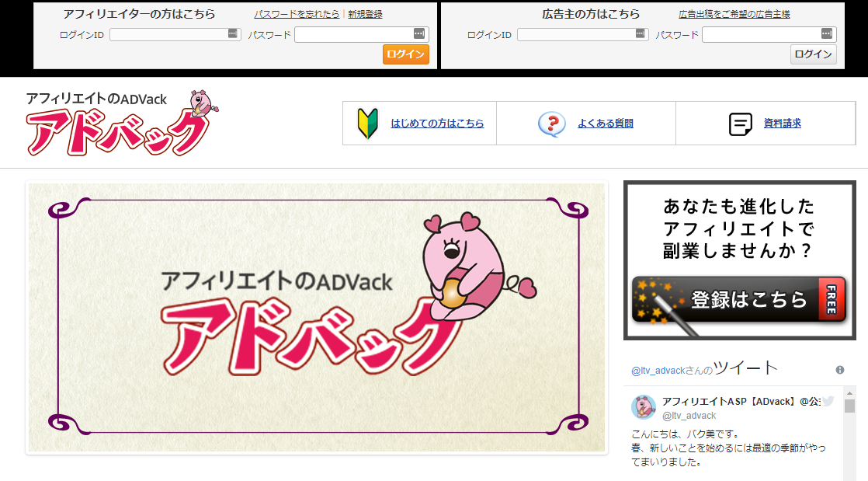Click password manager icon in advertiser password field
The width and height of the screenshot is (868, 481).
[827, 34]
